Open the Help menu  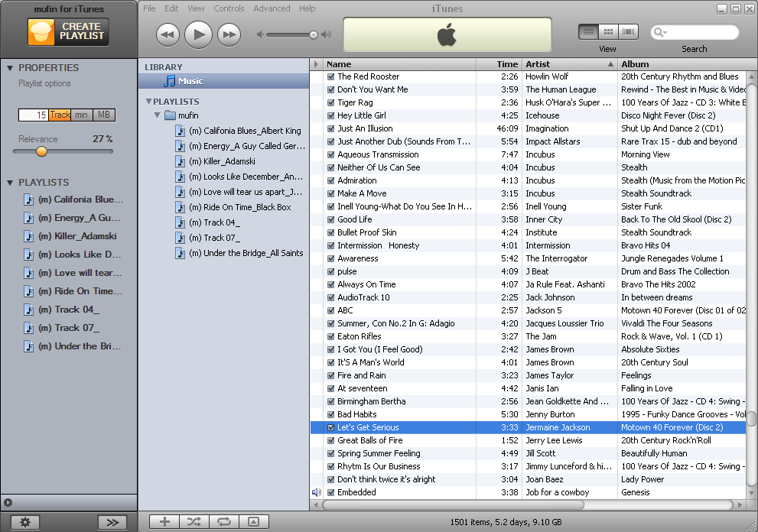[x=307, y=8]
